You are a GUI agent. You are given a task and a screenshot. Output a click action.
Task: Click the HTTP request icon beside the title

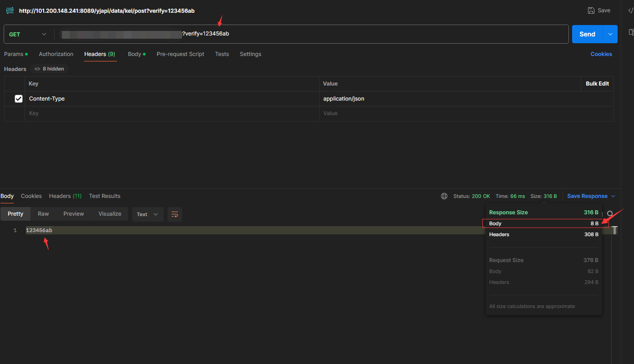point(10,10)
